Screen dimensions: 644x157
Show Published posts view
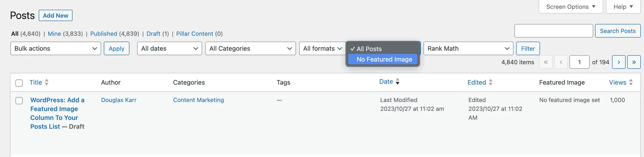coord(103,34)
